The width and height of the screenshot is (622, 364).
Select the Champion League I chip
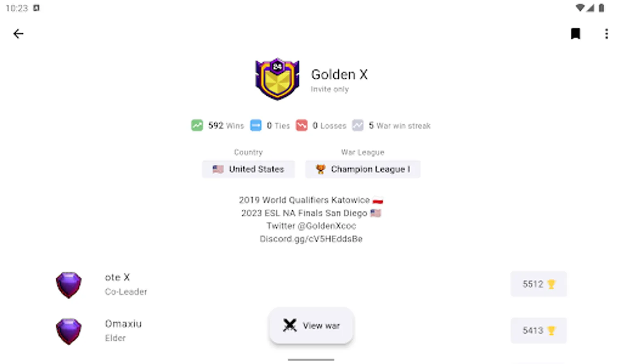coord(363,169)
